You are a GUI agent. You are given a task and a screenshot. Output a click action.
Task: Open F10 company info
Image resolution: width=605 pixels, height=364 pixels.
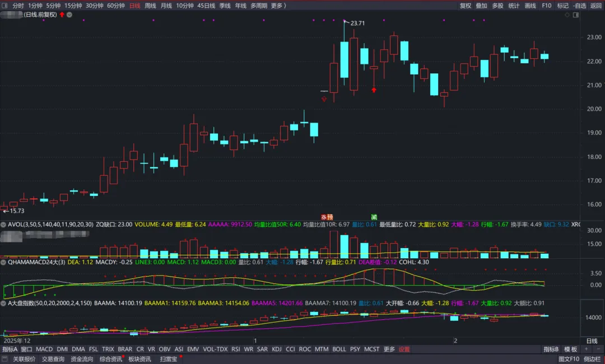[x=546, y=6]
